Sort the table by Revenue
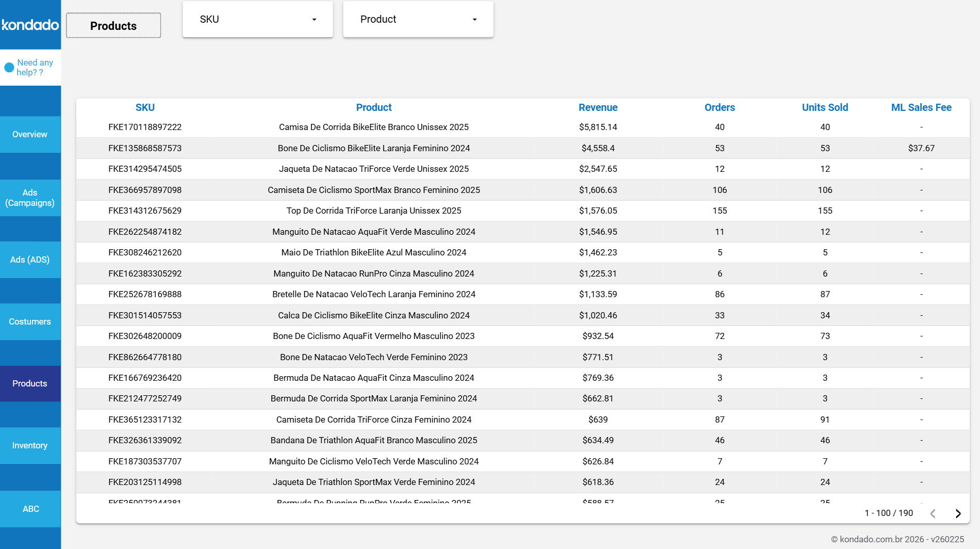The height and width of the screenshot is (549, 980). pyautogui.click(x=598, y=107)
